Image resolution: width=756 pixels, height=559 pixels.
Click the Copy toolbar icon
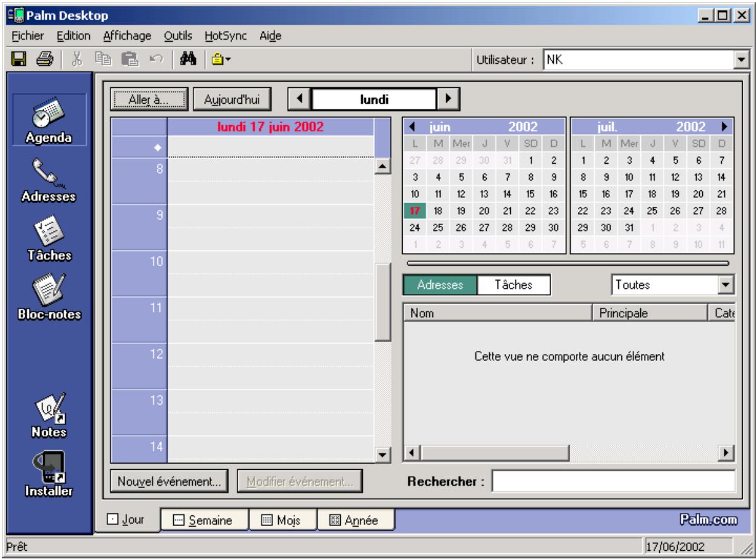point(103,59)
